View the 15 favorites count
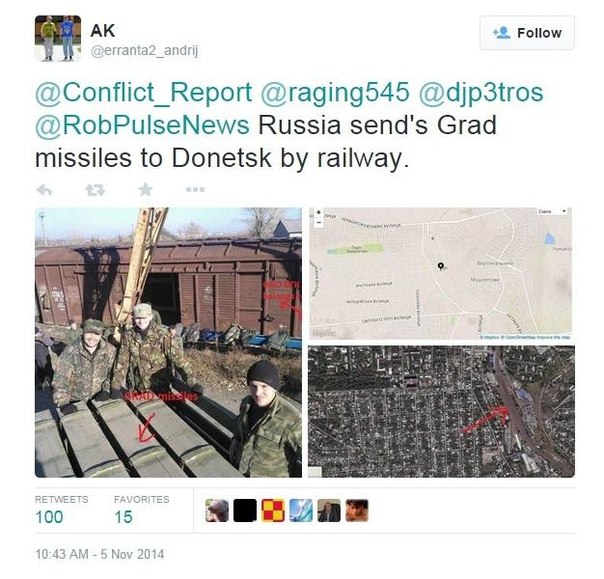The width and height of the screenshot is (604, 579). (x=123, y=517)
